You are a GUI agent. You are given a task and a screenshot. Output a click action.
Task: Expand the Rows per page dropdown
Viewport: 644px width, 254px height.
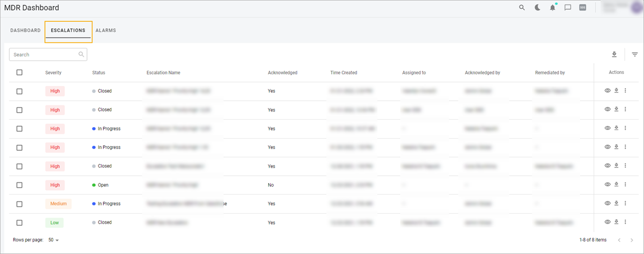(54, 240)
